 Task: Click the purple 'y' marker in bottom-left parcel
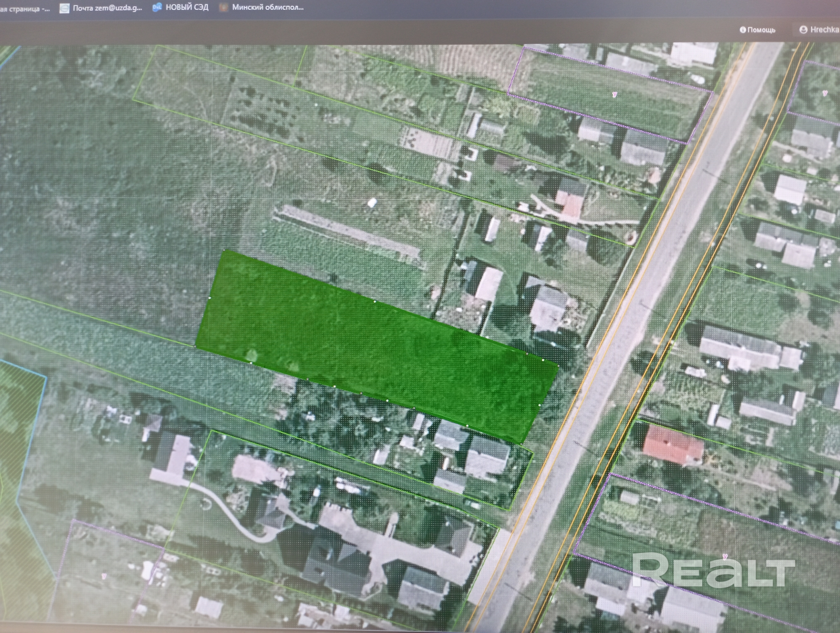pyautogui.click(x=104, y=576)
